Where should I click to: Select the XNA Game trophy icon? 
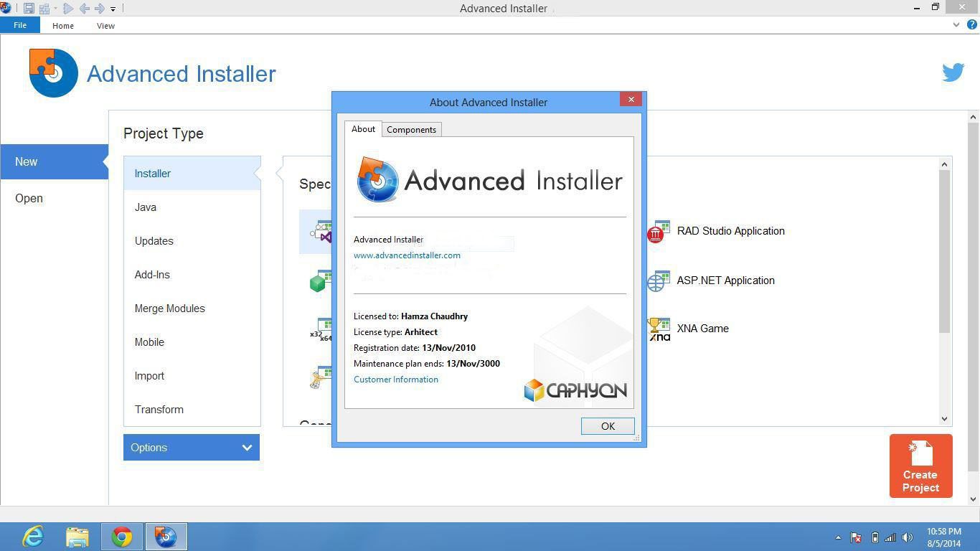pos(658,329)
